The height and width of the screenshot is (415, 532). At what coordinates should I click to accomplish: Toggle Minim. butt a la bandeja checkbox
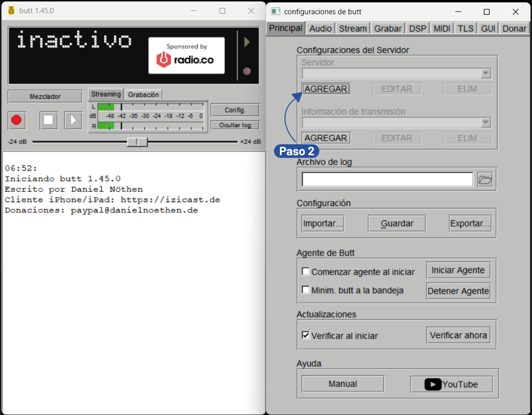tap(305, 290)
